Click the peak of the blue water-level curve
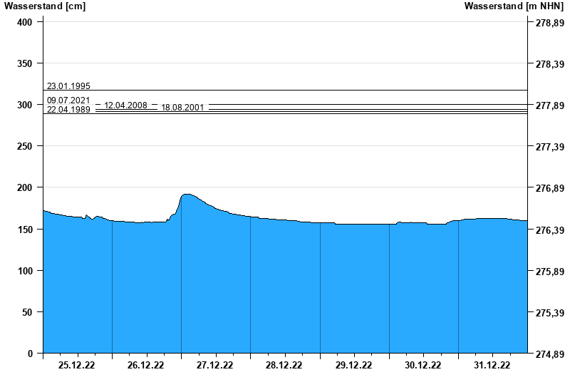 click(187, 195)
